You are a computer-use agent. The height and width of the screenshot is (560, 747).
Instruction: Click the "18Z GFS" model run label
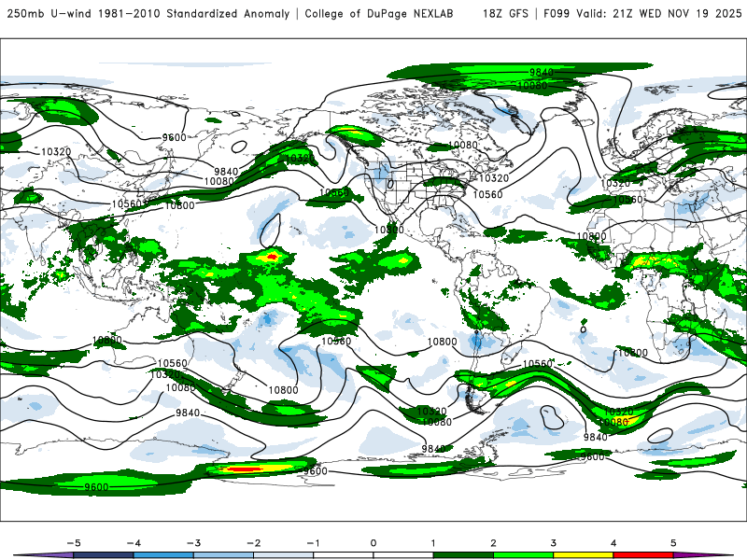coord(505,14)
